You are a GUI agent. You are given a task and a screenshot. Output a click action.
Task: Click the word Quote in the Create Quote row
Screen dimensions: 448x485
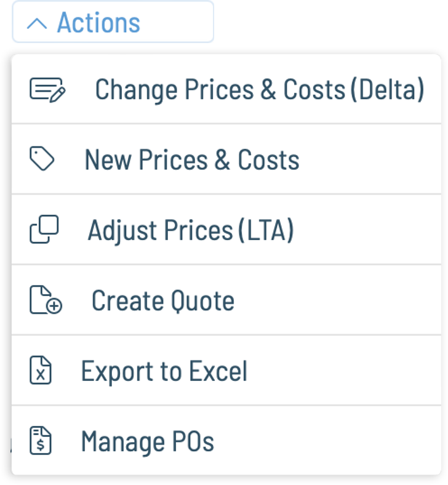pyautogui.click(x=203, y=300)
